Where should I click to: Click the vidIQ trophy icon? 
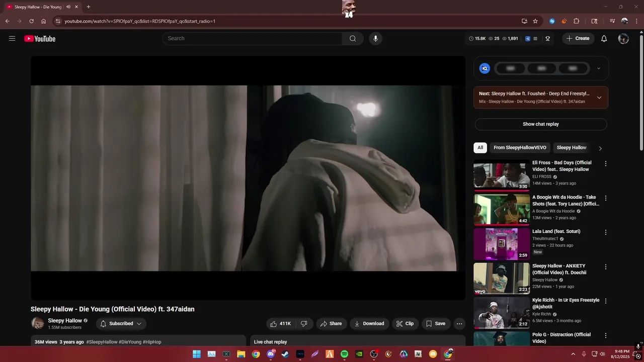[547, 39]
